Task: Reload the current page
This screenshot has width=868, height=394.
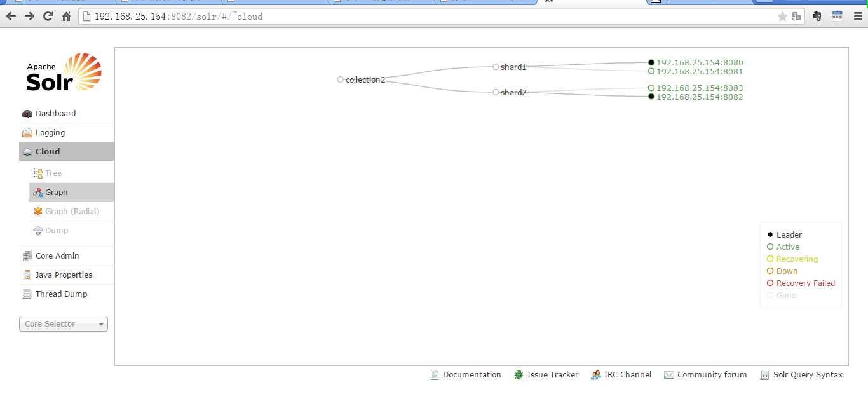Action: pos(48,17)
